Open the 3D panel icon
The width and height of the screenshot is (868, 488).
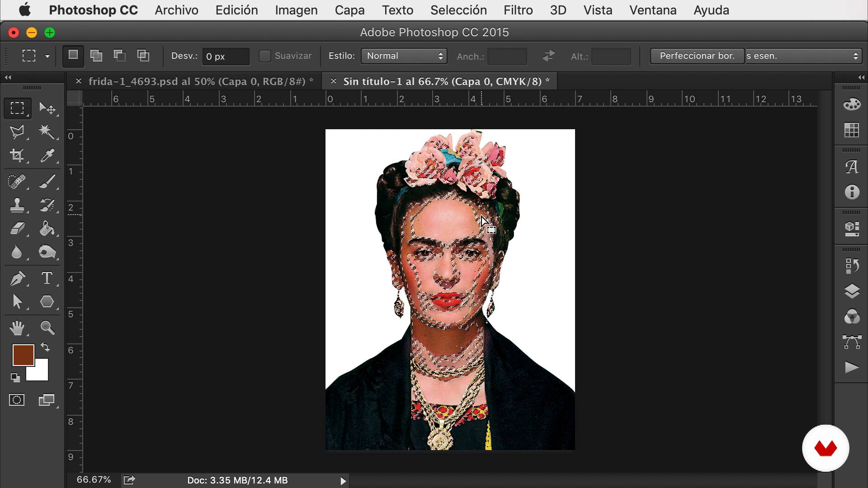point(852,229)
